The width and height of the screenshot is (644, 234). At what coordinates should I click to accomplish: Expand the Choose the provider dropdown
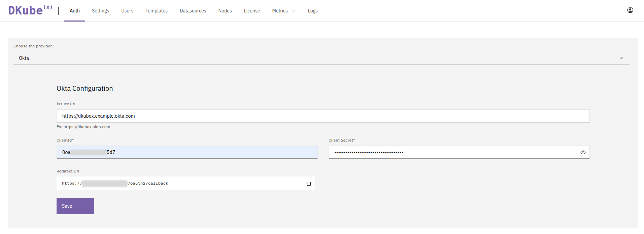pos(321,58)
